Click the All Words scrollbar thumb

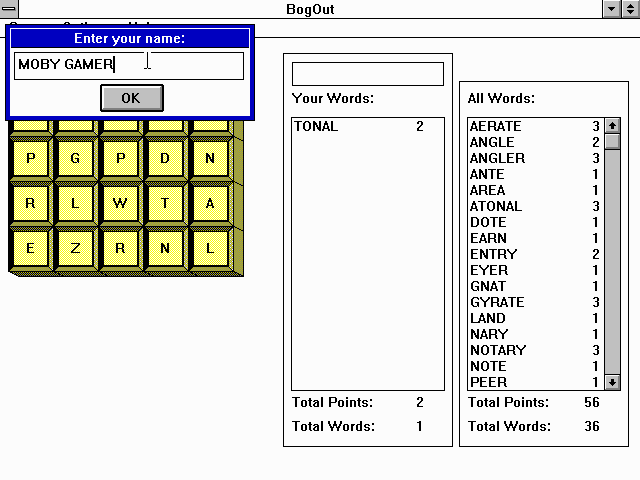point(612,141)
